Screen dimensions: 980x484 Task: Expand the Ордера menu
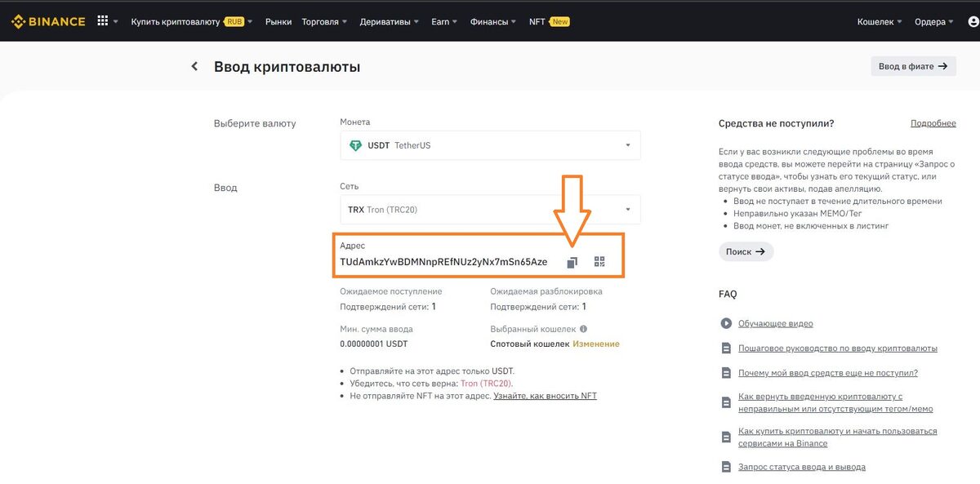[934, 22]
